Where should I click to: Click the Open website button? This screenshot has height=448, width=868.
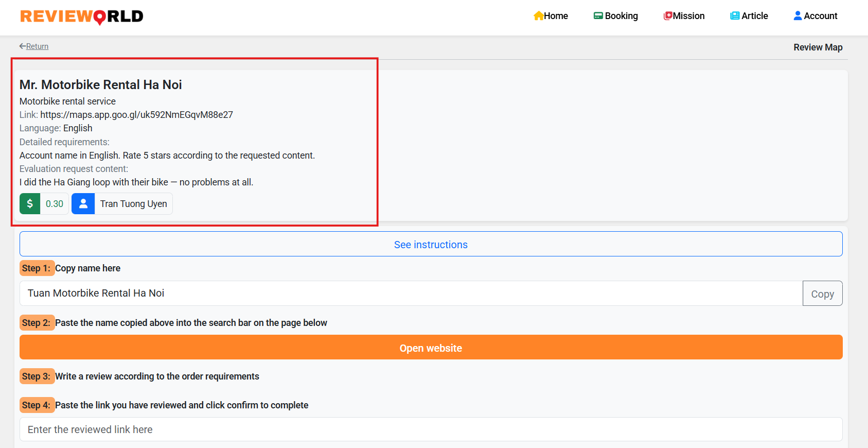pos(431,348)
